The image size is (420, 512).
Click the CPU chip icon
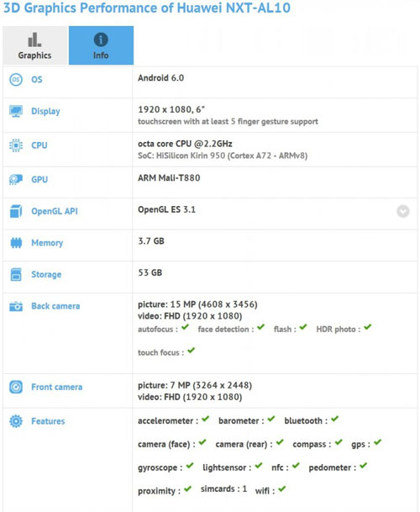tap(16, 145)
